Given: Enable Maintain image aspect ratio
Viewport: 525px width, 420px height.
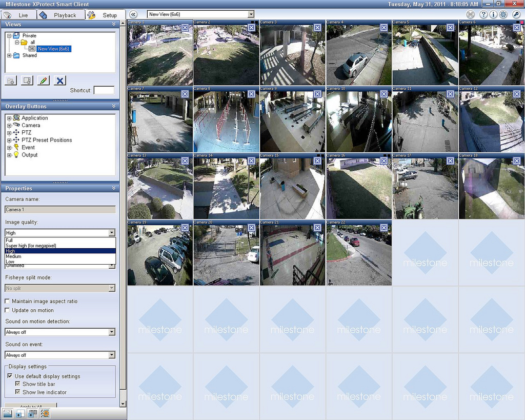Looking at the screenshot, I should 7,302.
